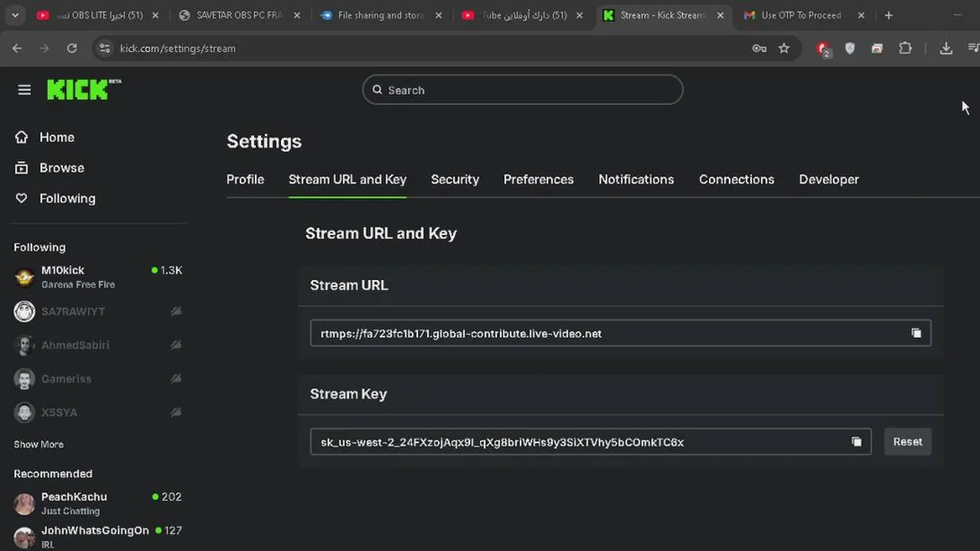
Task: Reset the stream key
Action: (907, 442)
